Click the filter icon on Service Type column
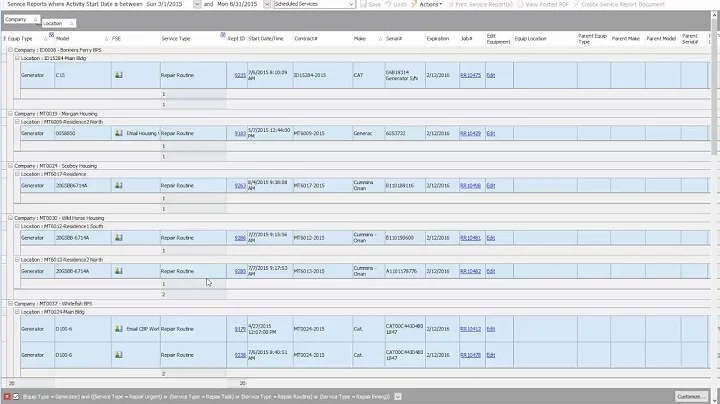Screen dimensions: 720x404 click(x=223, y=34)
